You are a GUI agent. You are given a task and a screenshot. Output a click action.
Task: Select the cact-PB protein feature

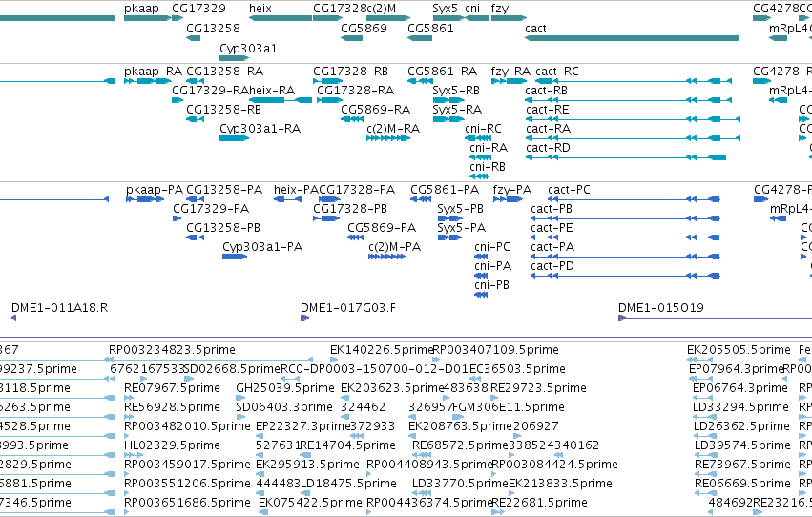[626, 218]
